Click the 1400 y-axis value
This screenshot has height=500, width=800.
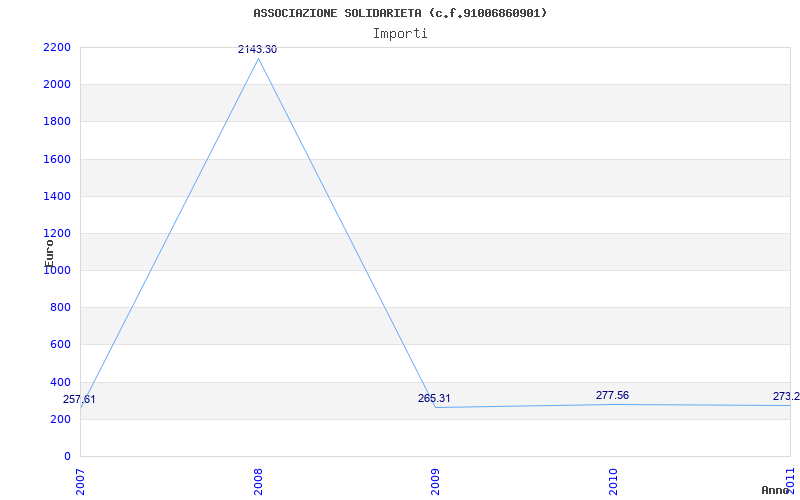click(x=57, y=196)
